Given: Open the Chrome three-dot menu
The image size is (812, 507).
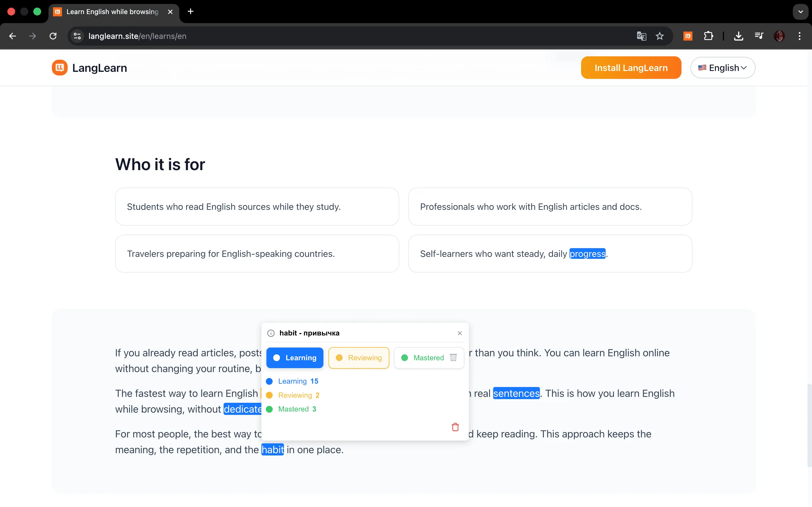Looking at the screenshot, I should tap(799, 36).
